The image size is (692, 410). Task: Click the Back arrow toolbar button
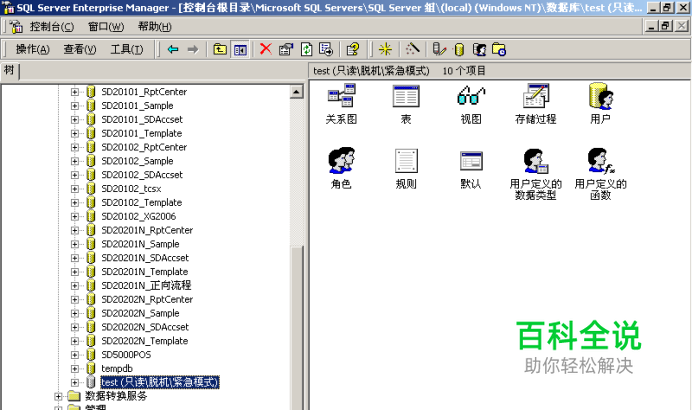click(x=173, y=49)
